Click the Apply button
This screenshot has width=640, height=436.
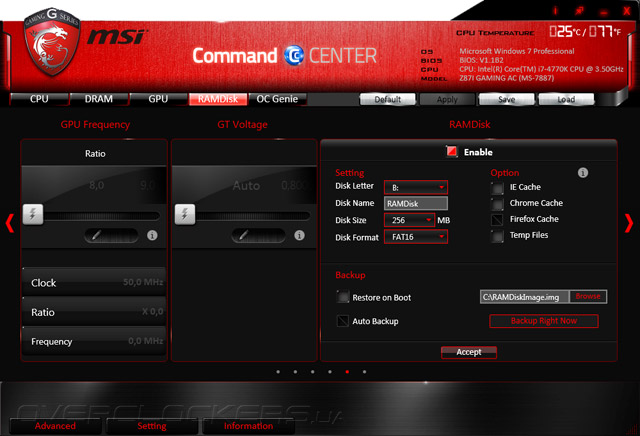tap(447, 99)
